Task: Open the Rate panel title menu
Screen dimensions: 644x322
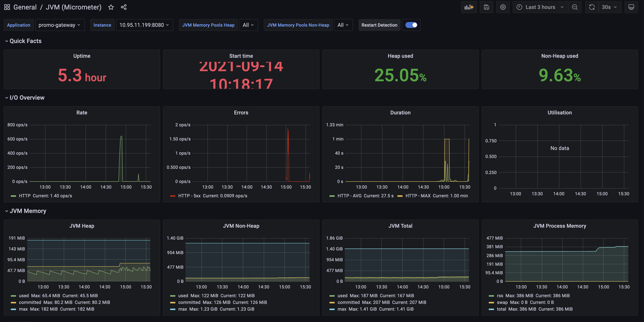Action: click(82, 113)
